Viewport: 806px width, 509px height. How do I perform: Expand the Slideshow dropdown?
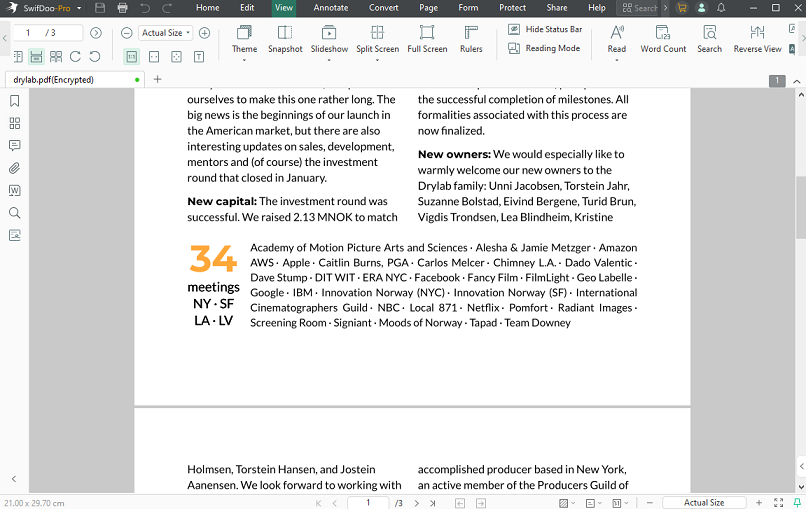329,60
